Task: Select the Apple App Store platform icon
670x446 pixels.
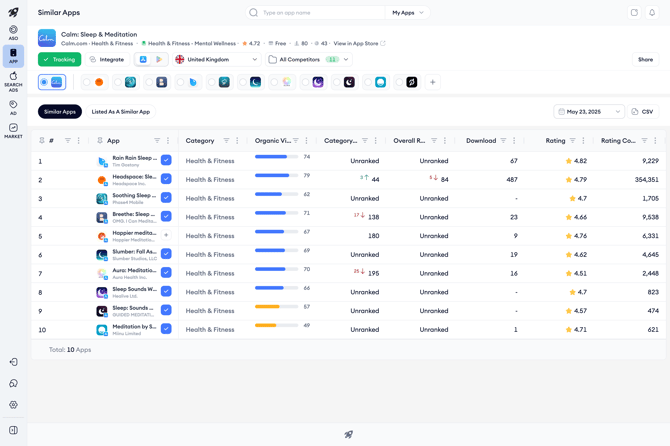Action: (143, 59)
